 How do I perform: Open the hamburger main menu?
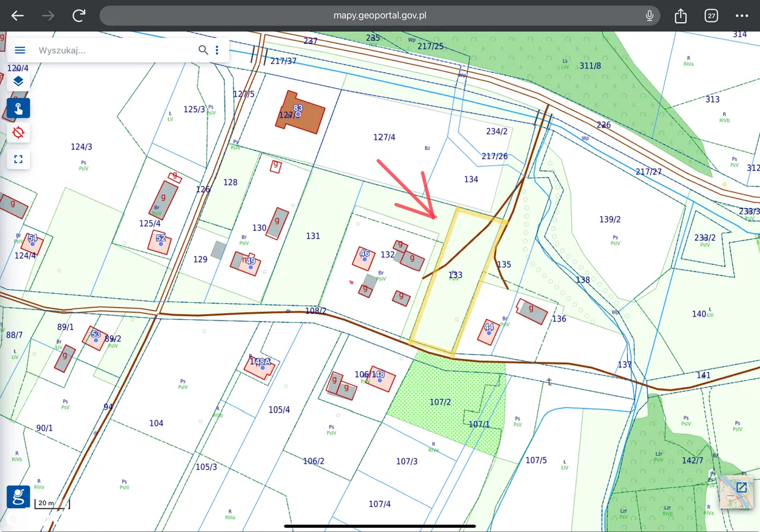[20, 50]
